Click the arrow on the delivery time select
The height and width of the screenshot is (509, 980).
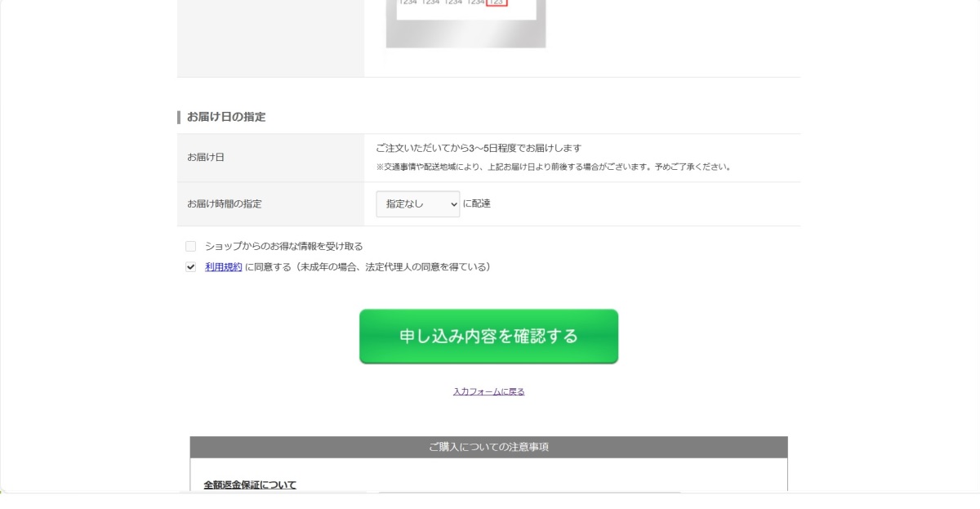[453, 204]
